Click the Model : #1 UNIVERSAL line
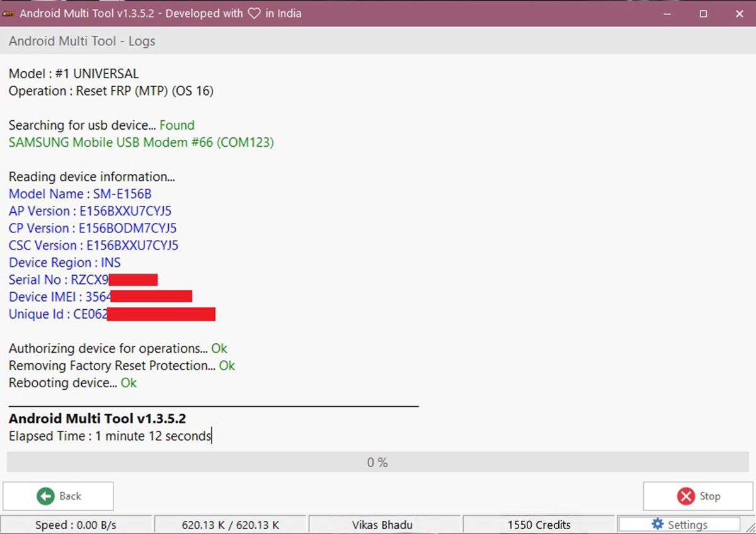 pyautogui.click(x=74, y=74)
